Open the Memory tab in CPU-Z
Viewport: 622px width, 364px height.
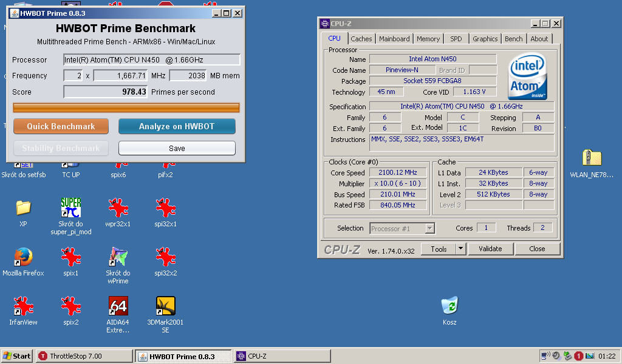pyautogui.click(x=428, y=39)
